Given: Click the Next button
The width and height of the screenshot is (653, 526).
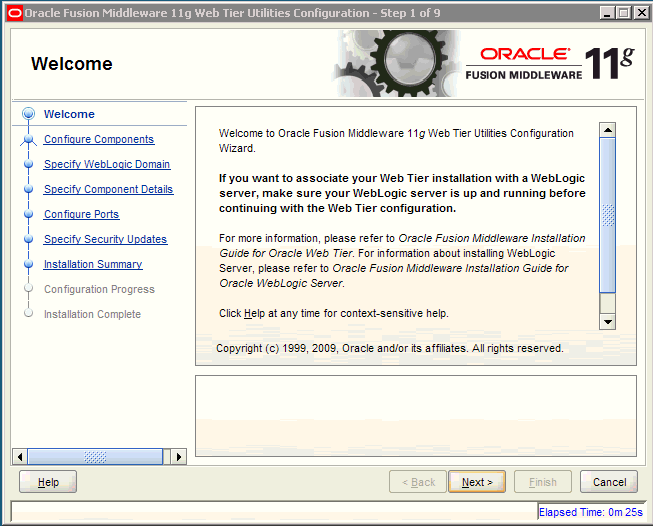Looking at the screenshot, I should (477, 482).
